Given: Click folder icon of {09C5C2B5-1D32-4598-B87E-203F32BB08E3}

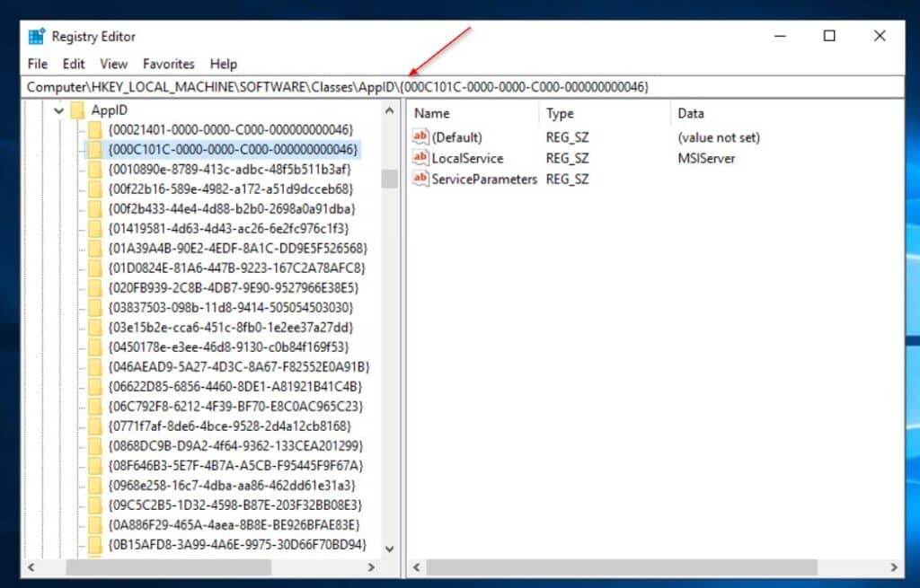Looking at the screenshot, I should 94,505.
